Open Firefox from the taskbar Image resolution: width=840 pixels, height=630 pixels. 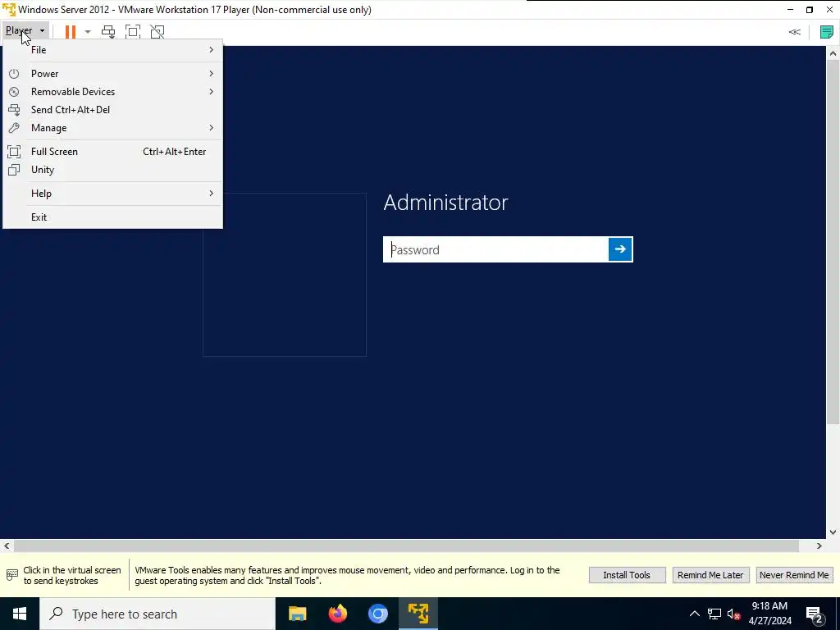[x=337, y=614]
